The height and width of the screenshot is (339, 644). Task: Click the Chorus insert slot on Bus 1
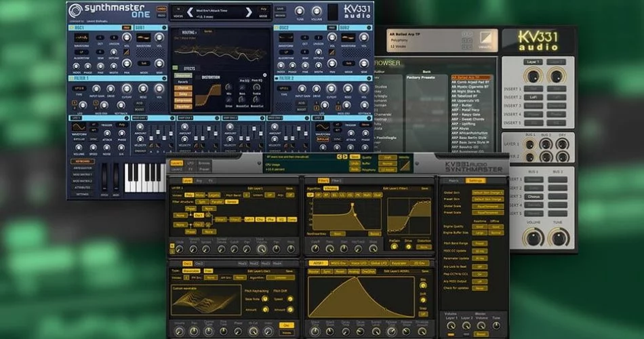point(534,197)
